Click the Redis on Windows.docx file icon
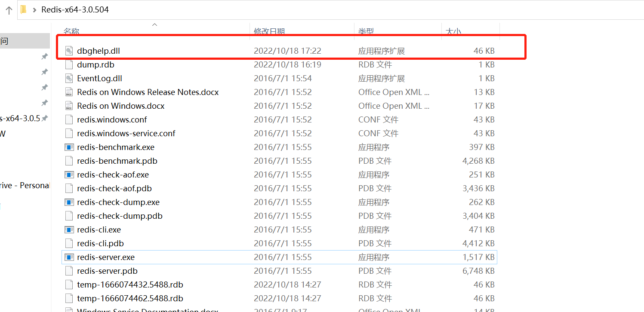Viewport: 644px width, 312px height. point(69,106)
